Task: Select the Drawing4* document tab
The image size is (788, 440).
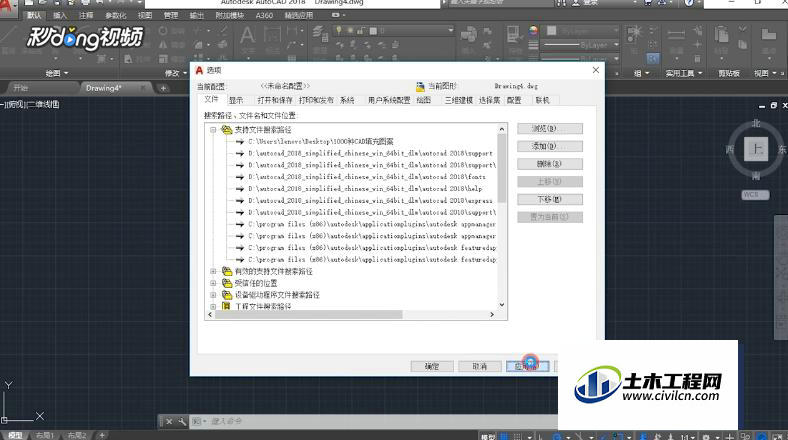Action: pos(104,88)
